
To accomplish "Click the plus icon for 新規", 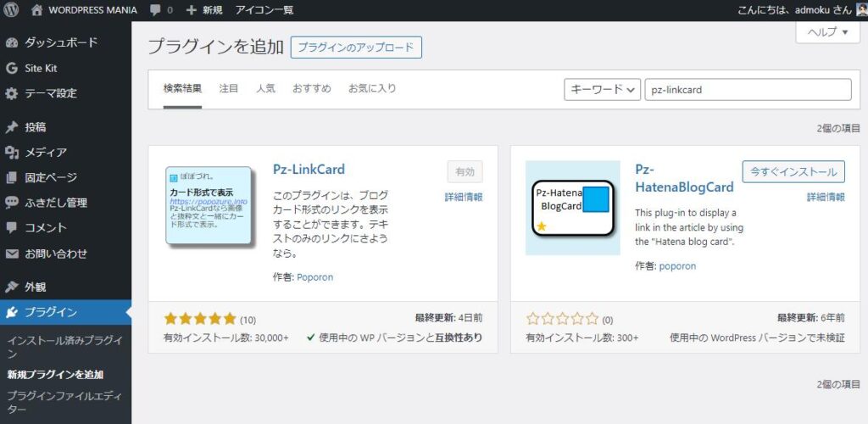I will pyautogui.click(x=191, y=10).
